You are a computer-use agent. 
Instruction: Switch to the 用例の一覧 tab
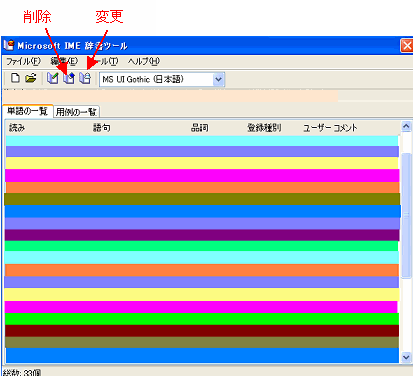[x=76, y=112]
